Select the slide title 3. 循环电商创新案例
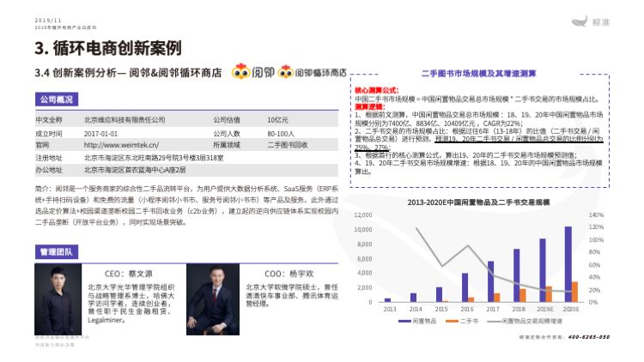 pyautogui.click(x=108, y=48)
